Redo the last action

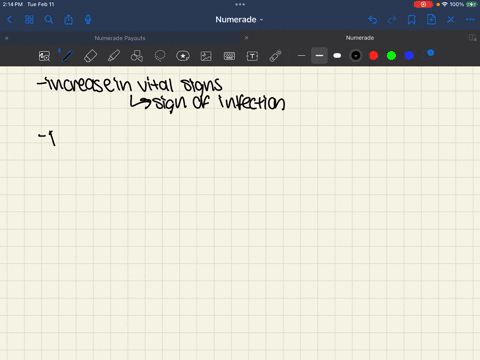coord(392,20)
